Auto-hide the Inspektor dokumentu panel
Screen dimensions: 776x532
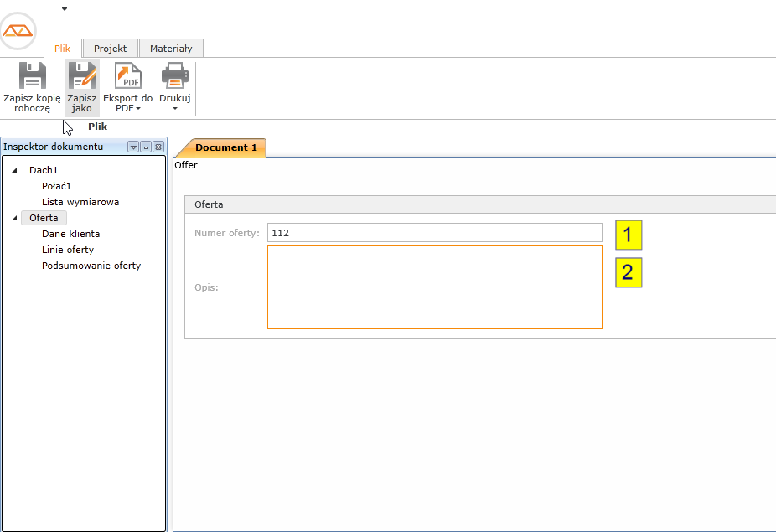pos(145,147)
